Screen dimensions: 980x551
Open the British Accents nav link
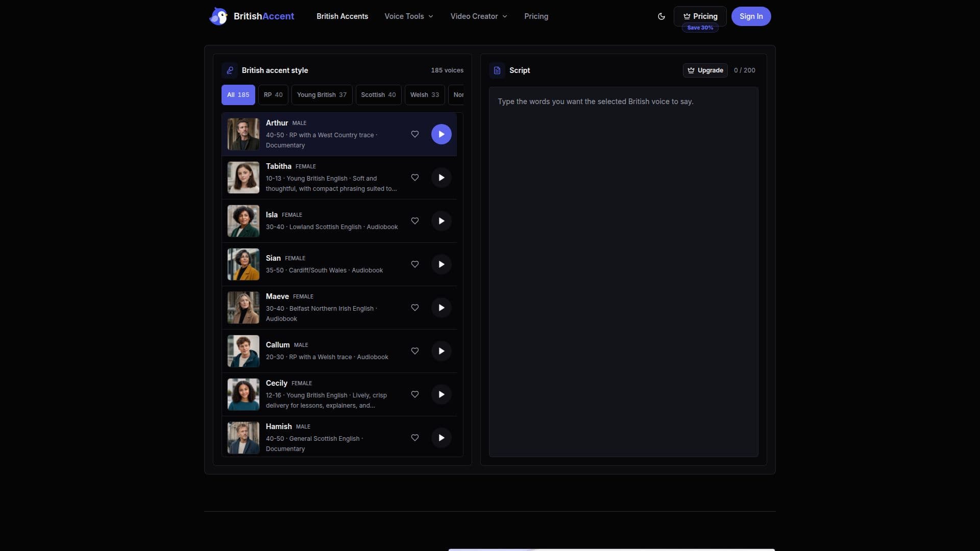coord(342,16)
